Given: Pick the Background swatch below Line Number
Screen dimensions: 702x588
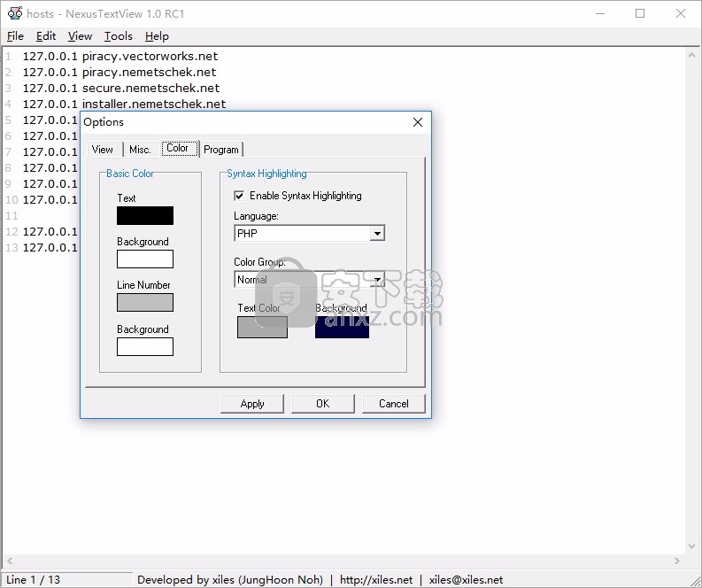Looking at the screenshot, I should [145, 346].
